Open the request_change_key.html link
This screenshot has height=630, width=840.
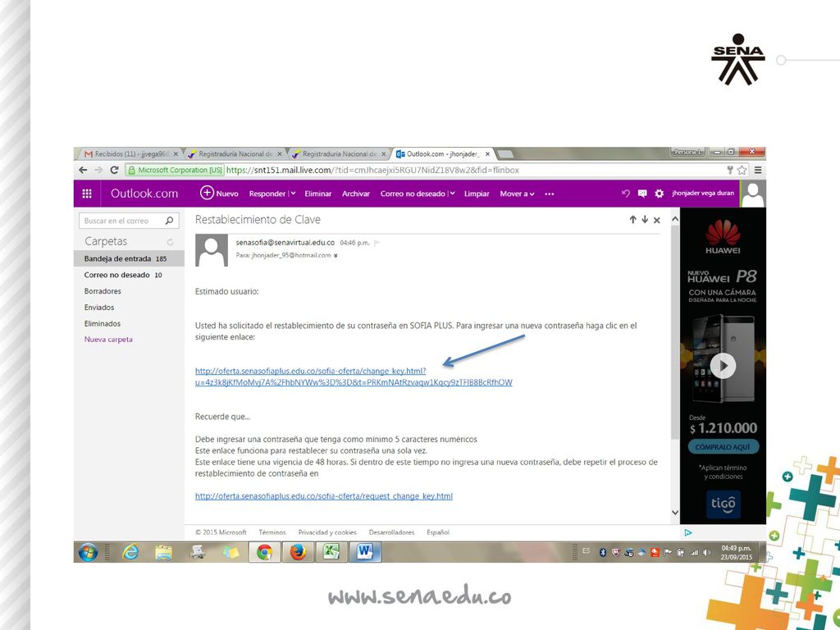pos(323,496)
